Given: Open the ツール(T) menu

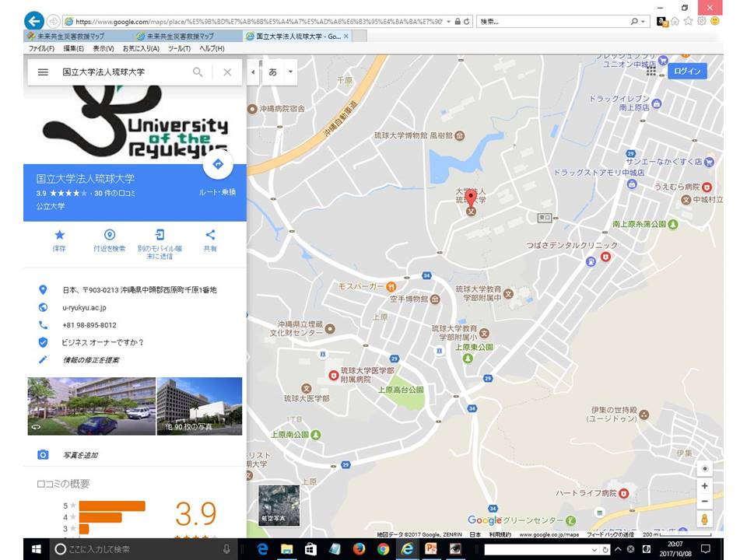Looking at the screenshot, I should pos(179,48).
